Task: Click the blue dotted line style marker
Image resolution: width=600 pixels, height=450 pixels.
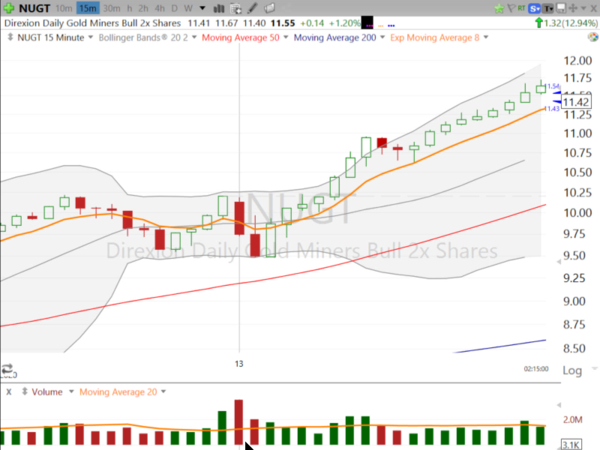Action: [x=391, y=26]
